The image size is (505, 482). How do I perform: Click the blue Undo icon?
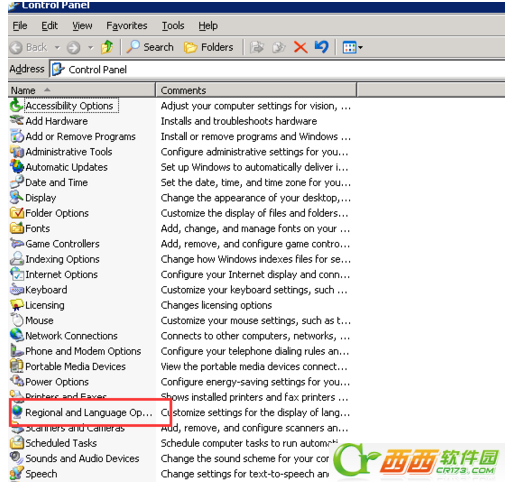322,47
